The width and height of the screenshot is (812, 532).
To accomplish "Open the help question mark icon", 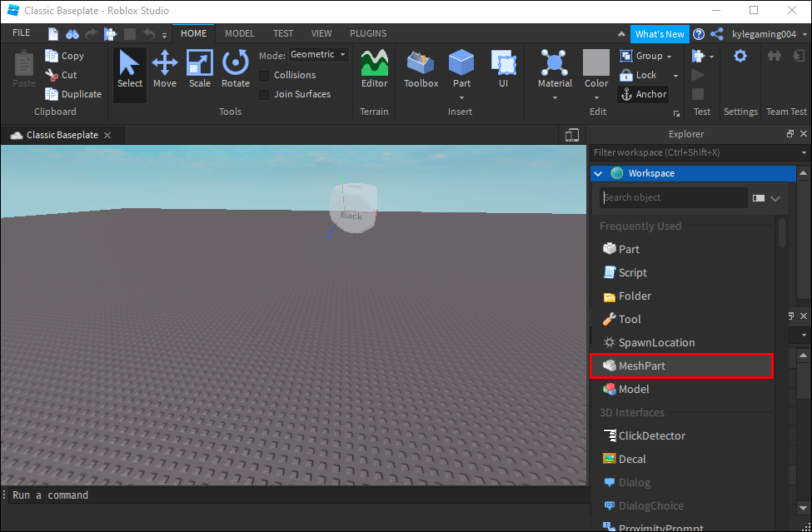I will (x=699, y=34).
